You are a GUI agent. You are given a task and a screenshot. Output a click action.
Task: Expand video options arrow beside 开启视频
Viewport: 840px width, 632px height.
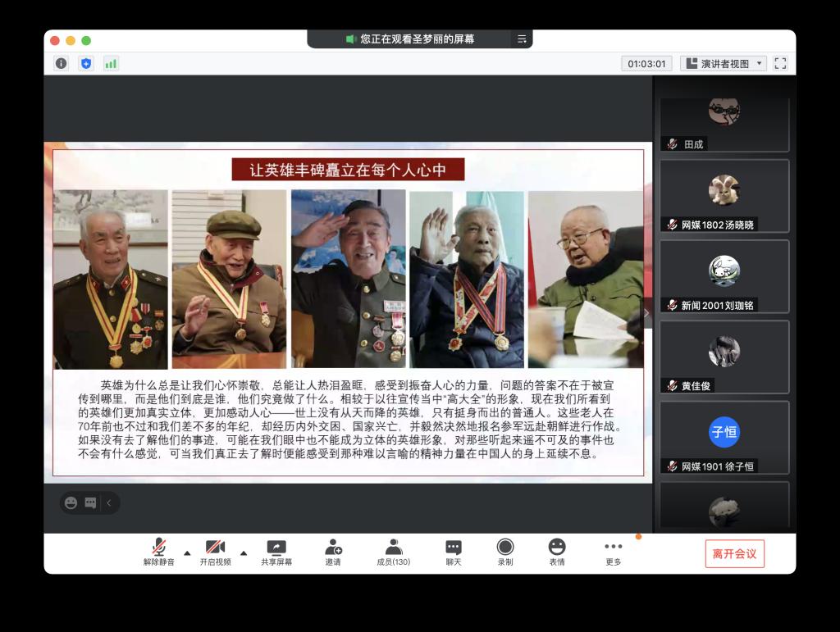243,552
